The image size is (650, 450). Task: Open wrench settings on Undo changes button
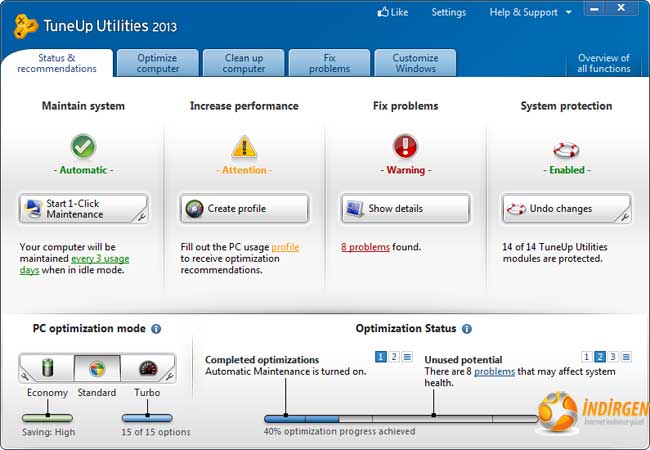tap(625, 217)
